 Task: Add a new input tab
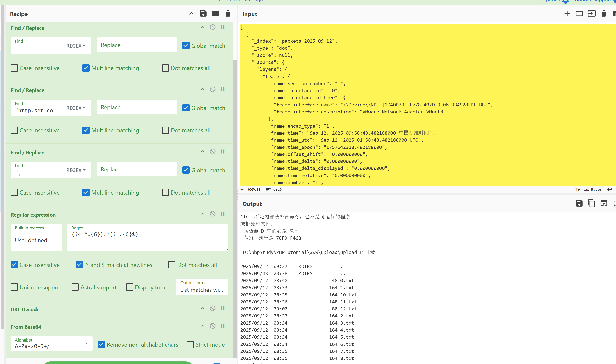pos(567,13)
